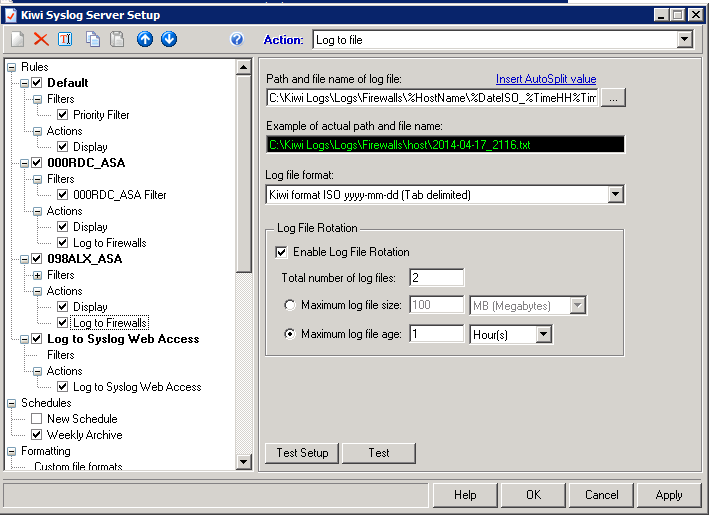Screen dimensions: 709x515
Task: Click the New item toolbar icon
Action: 18,39
